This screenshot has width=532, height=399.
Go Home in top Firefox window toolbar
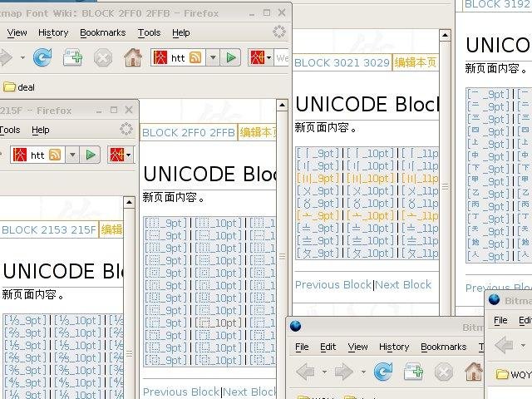pos(133,57)
